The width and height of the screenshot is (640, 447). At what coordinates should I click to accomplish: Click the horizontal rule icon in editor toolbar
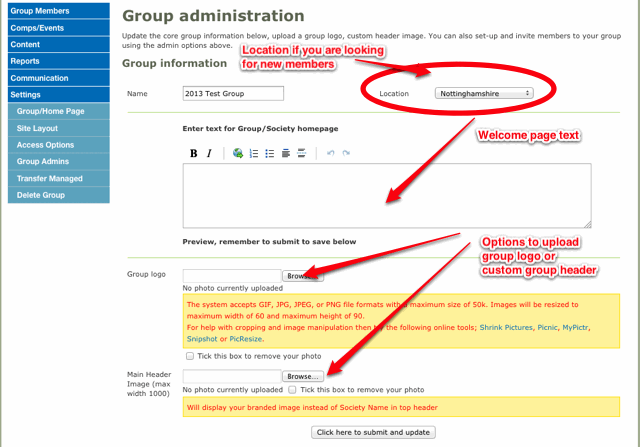(x=302, y=153)
